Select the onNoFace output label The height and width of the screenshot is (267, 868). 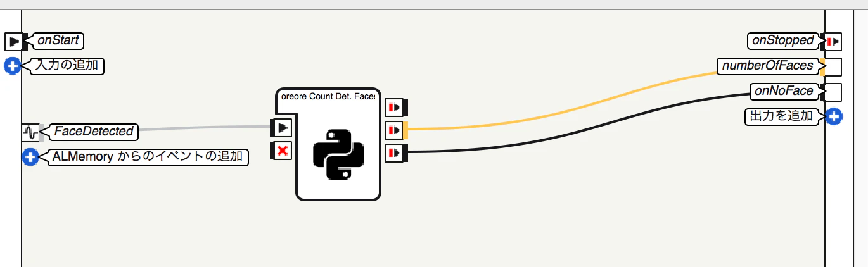point(784,91)
